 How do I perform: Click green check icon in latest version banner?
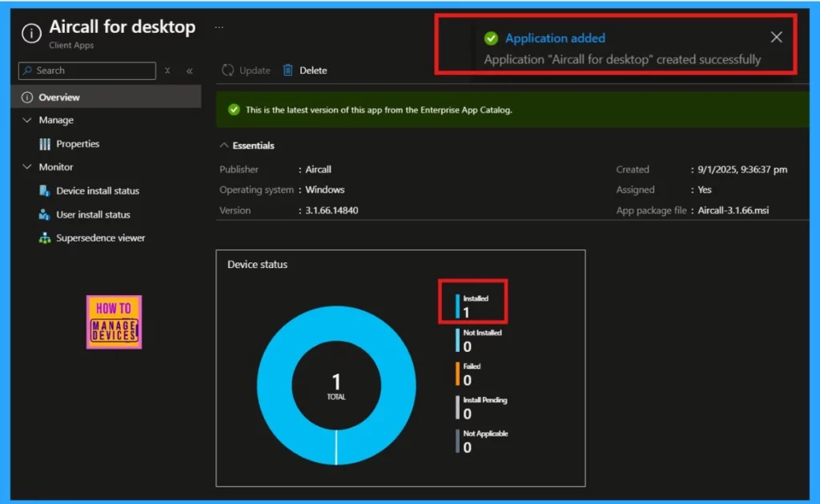[x=234, y=110]
